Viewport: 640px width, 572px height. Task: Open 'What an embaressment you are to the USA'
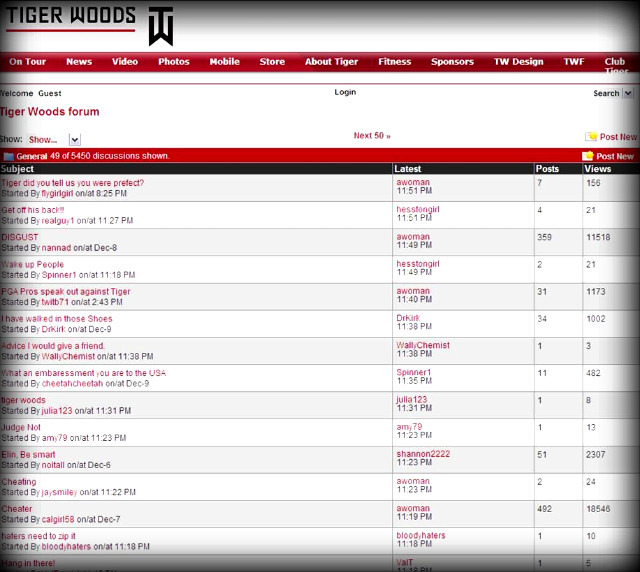(x=84, y=373)
